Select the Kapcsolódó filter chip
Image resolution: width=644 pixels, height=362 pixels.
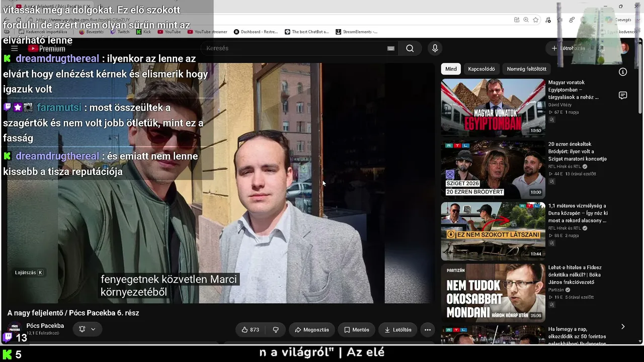tap(481, 69)
